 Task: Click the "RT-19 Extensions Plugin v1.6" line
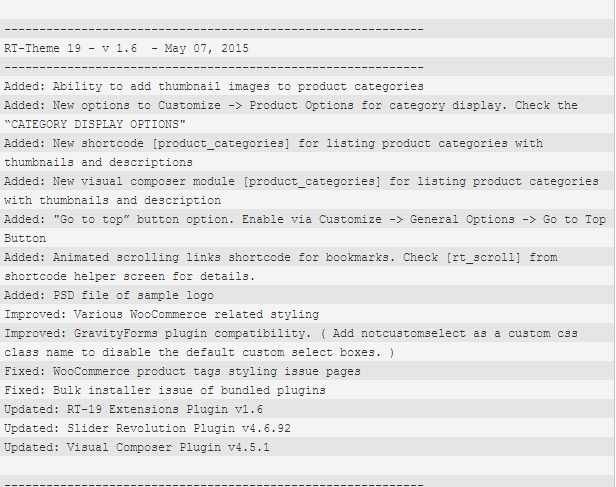click(133, 409)
